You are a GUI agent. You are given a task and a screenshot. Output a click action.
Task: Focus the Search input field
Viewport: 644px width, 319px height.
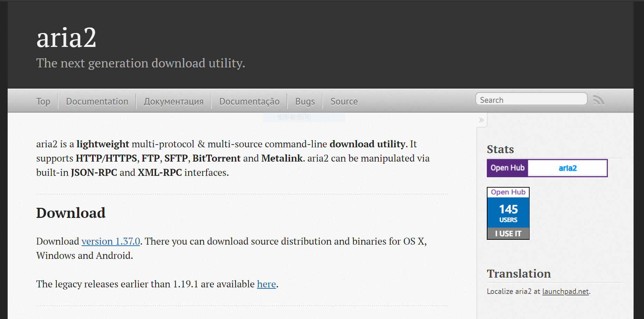(x=531, y=100)
